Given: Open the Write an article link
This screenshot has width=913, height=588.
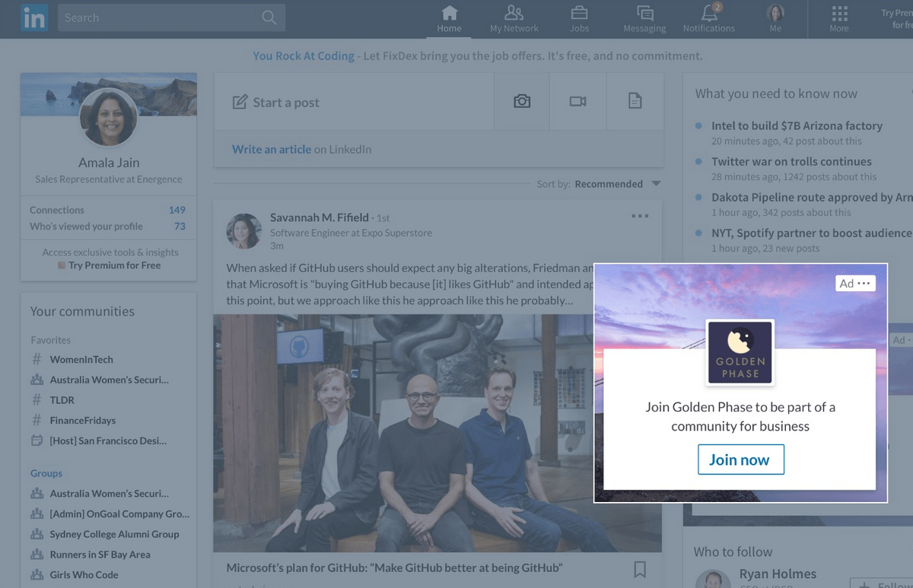Looking at the screenshot, I should point(272,149).
